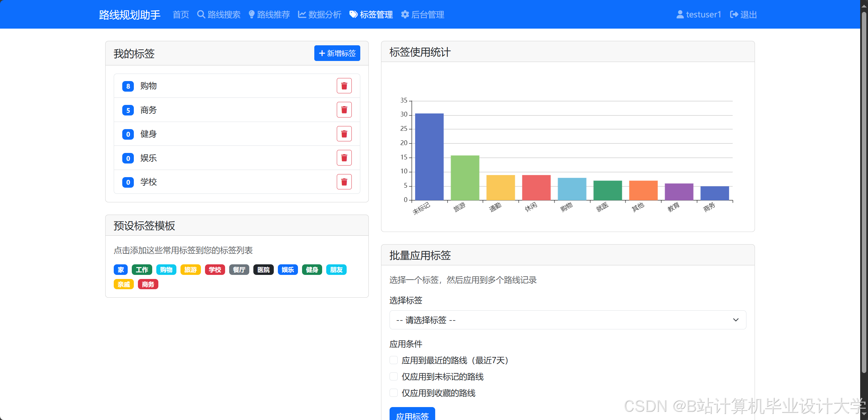This screenshot has height=420, width=868.
Task: Click the testuser1 user icon
Action: pyautogui.click(x=680, y=14)
